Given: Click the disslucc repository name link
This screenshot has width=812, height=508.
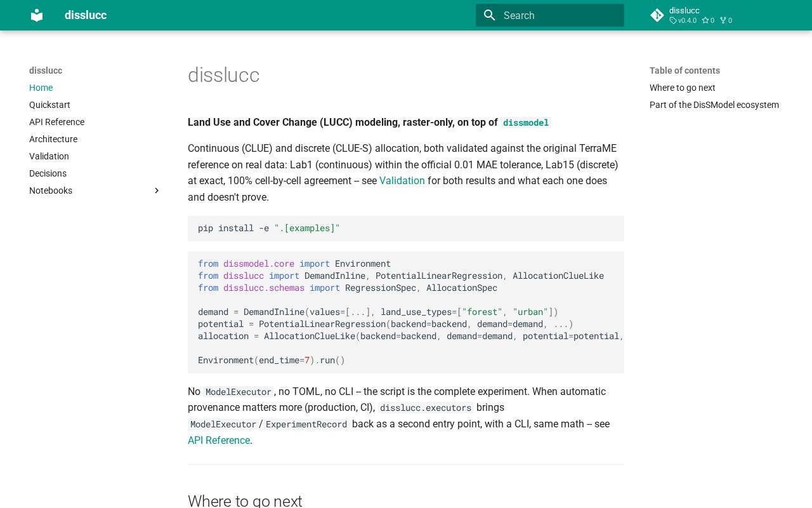Looking at the screenshot, I should tap(684, 11).
